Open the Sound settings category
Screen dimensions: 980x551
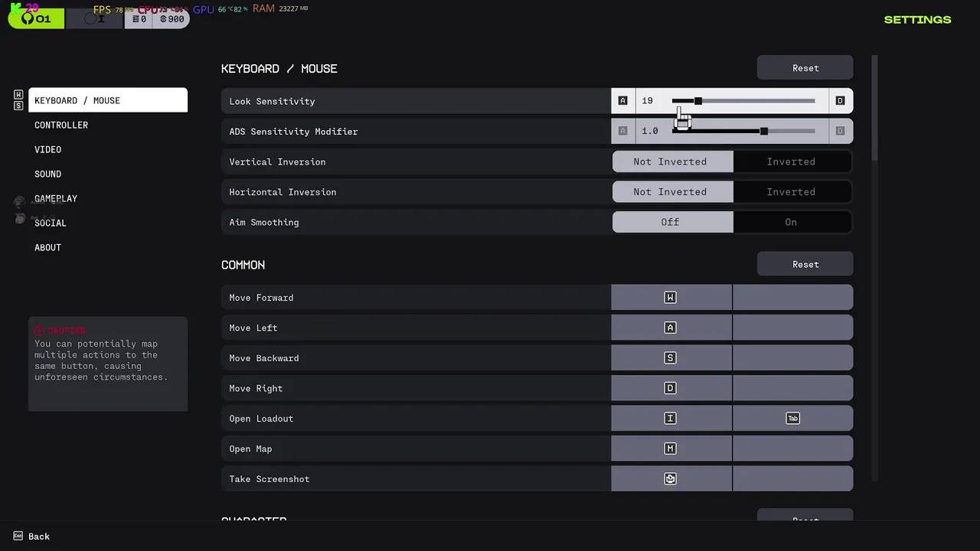click(x=47, y=174)
